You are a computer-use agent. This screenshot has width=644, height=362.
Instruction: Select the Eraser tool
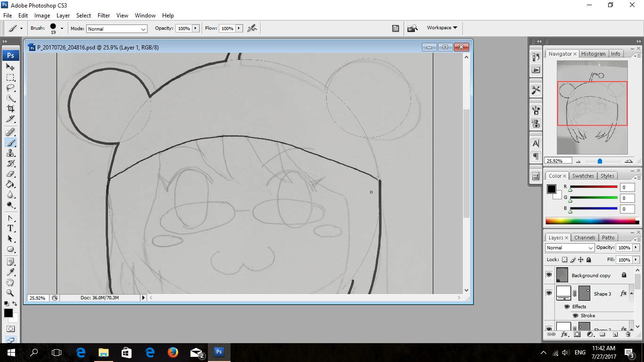point(10,174)
